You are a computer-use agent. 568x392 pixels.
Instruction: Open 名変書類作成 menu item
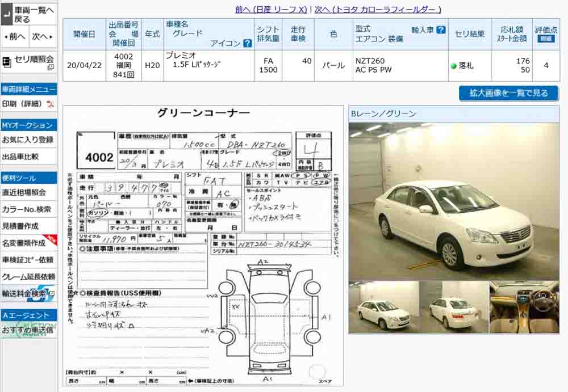click(x=24, y=243)
